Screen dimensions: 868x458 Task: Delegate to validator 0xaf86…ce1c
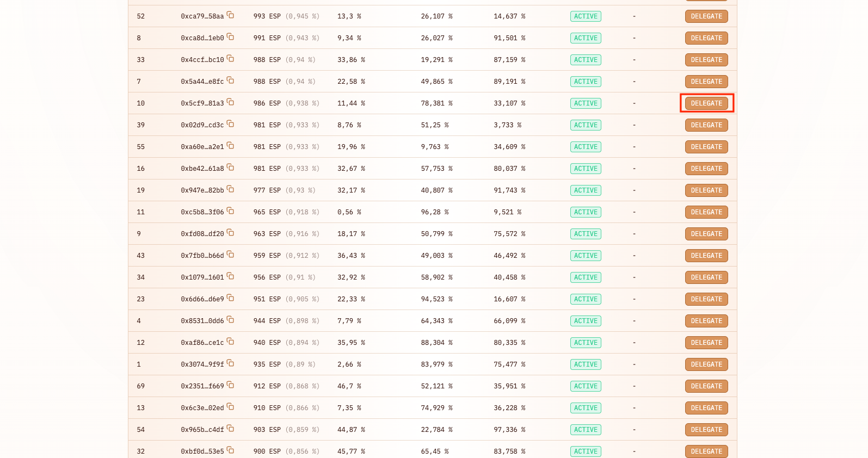click(706, 343)
